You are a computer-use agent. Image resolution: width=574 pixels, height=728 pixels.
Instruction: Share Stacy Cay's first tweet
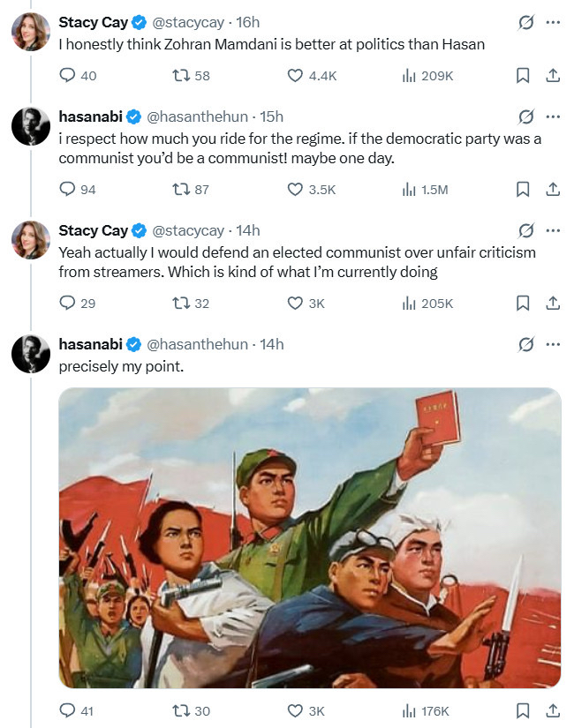click(553, 76)
